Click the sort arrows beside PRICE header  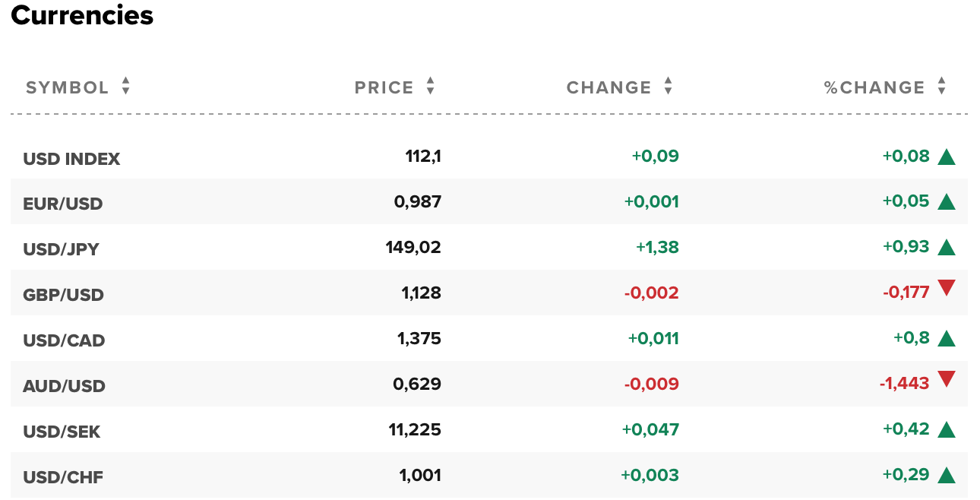pos(430,87)
